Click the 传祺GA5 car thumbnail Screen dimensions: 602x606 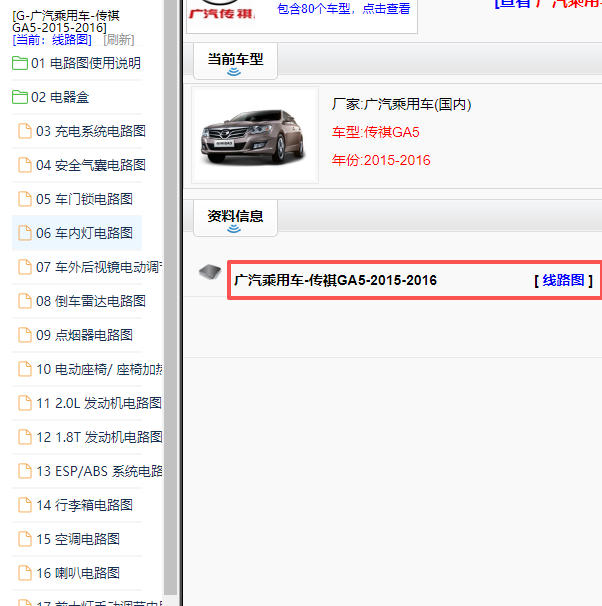[255, 135]
